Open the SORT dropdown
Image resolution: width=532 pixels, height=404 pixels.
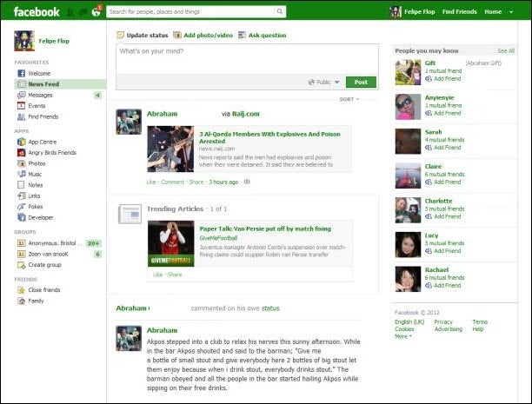[x=349, y=99]
